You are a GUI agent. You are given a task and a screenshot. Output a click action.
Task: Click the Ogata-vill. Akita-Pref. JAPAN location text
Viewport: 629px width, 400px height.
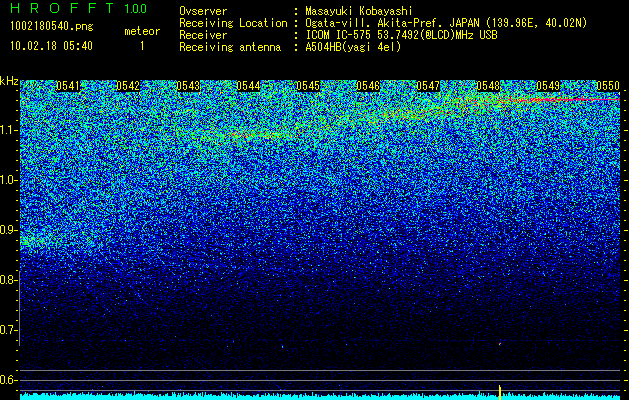(x=446, y=23)
